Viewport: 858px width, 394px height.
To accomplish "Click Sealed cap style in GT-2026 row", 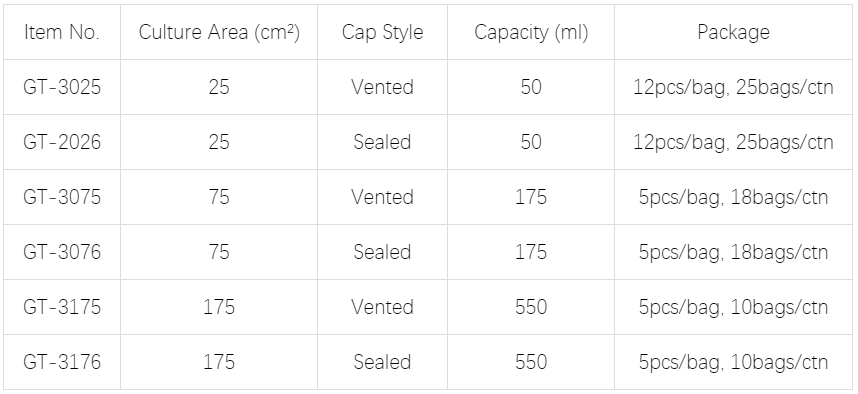I will 382,142.
